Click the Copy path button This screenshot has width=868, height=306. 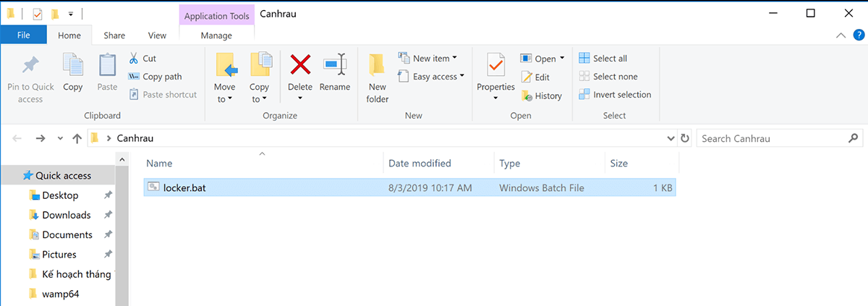coord(155,77)
